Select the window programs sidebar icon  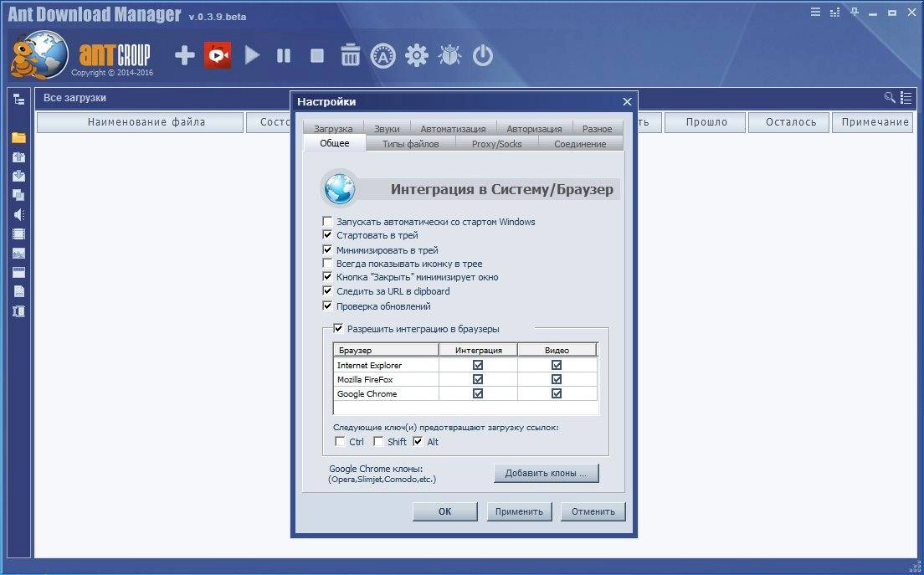19,272
